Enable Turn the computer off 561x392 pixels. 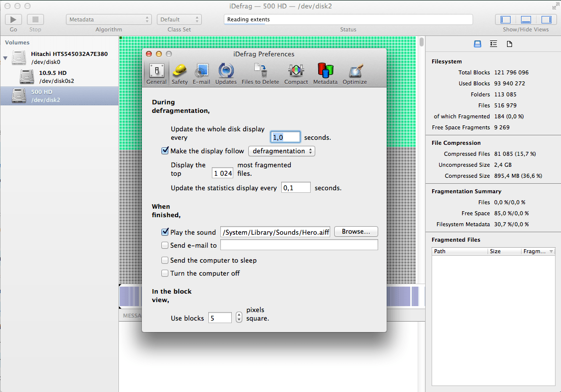(x=165, y=273)
